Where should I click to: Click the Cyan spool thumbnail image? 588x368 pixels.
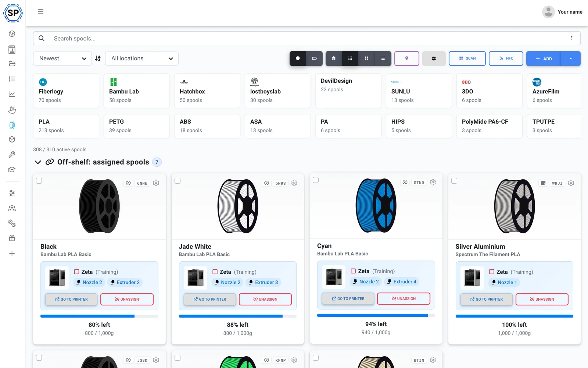pos(376,205)
